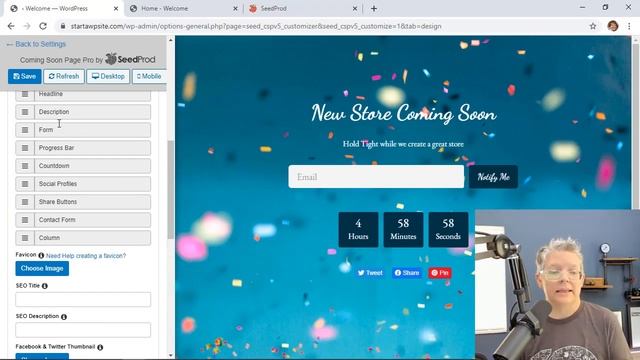Switch preview to Desktop
The height and width of the screenshot is (360, 640).
pyautogui.click(x=108, y=76)
